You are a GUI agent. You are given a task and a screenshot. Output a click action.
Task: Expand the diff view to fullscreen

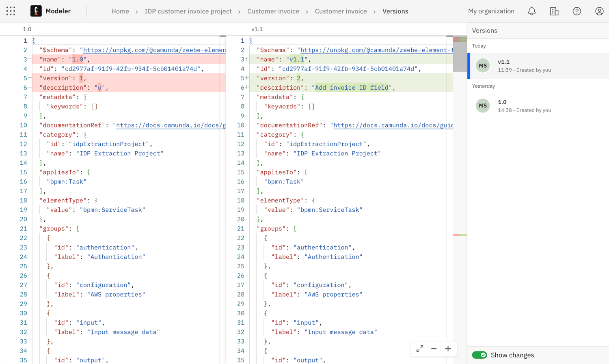tap(420, 349)
